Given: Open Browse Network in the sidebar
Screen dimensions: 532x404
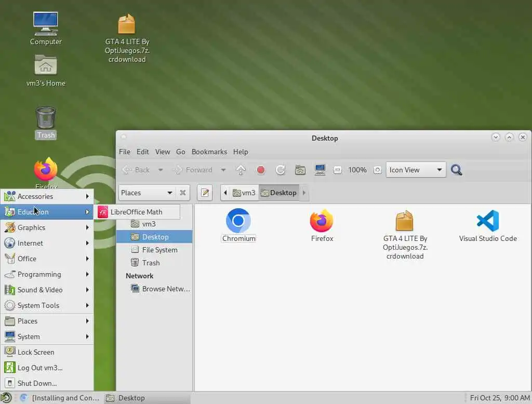Looking at the screenshot, I should [x=154, y=289].
